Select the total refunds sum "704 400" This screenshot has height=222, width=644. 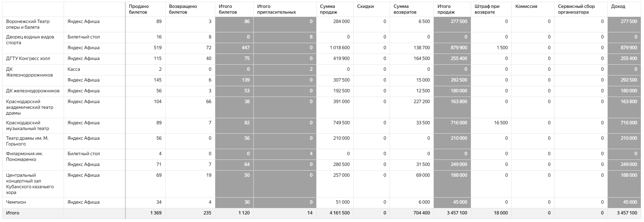coord(421,213)
